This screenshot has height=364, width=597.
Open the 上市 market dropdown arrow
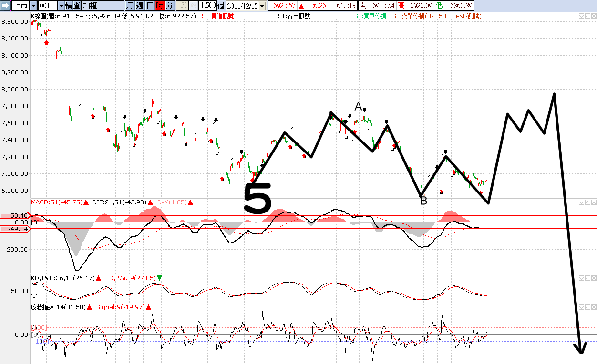[33, 6]
